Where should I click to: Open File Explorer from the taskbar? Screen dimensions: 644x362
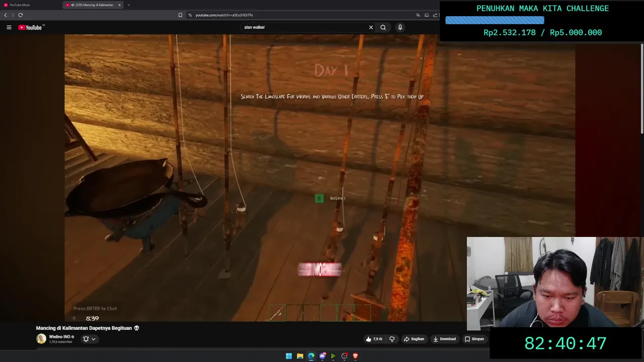(300, 356)
